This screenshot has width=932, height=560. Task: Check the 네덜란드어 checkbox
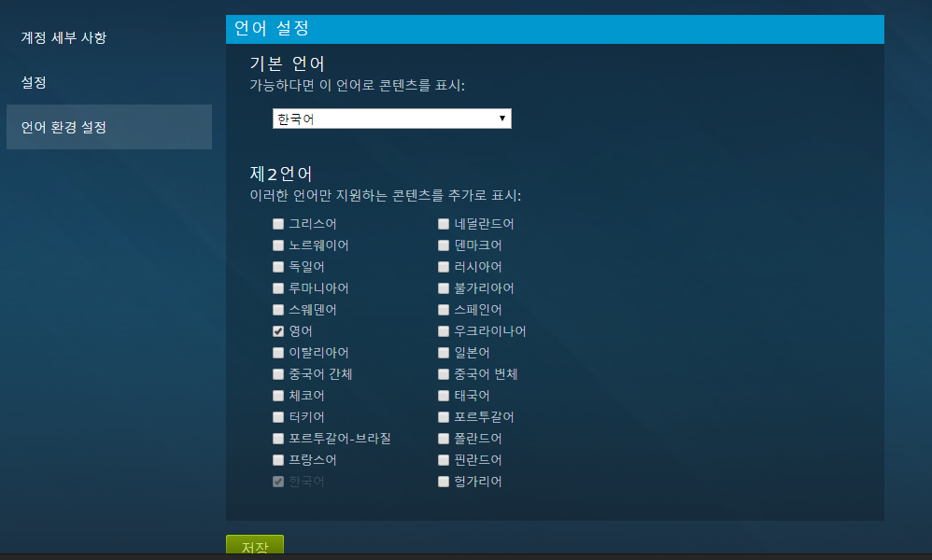coord(444,224)
